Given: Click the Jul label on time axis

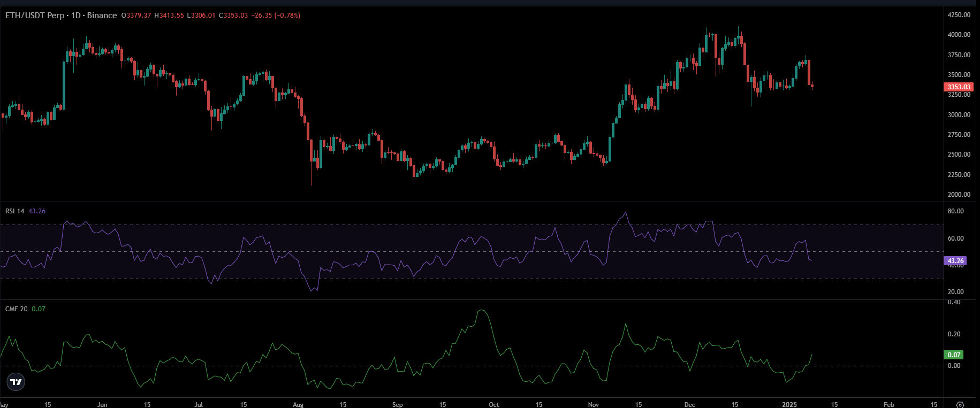Looking at the screenshot, I should coord(199,404).
